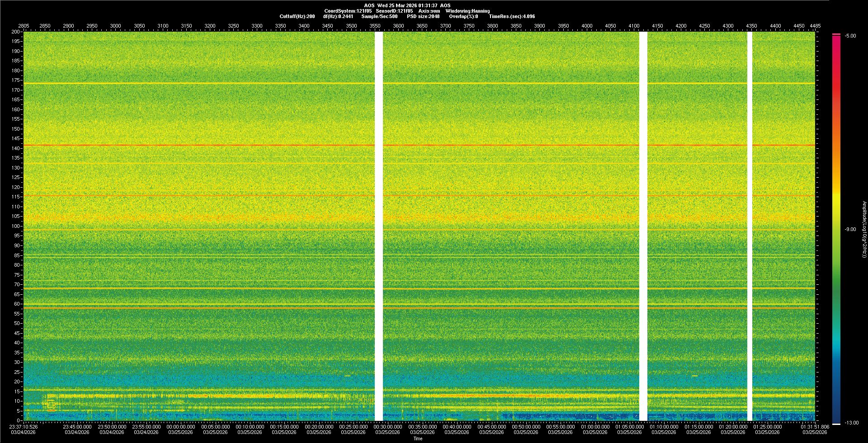The width and height of the screenshot is (868, 443).
Task: Click the end time label 01:31:51.806
Action: [815, 426]
